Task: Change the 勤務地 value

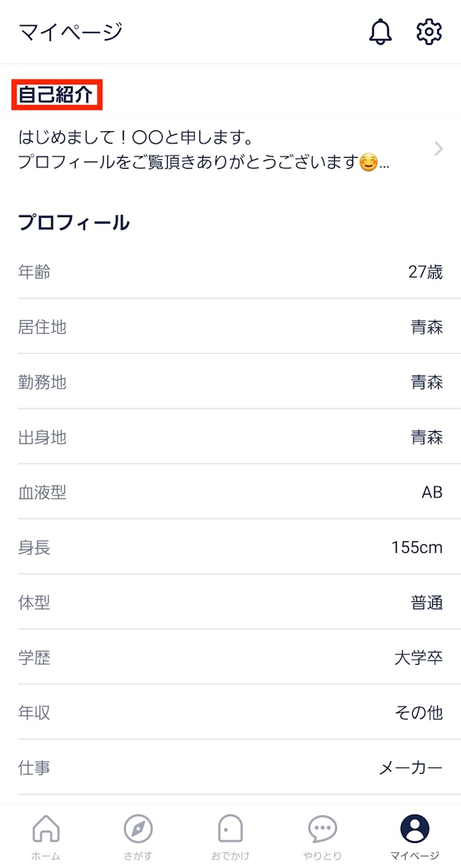Action: click(x=426, y=382)
